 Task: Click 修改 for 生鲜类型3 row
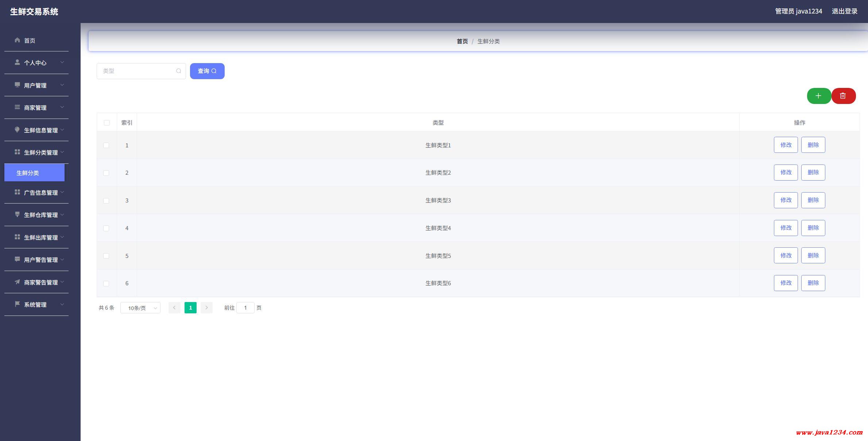coord(786,200)
